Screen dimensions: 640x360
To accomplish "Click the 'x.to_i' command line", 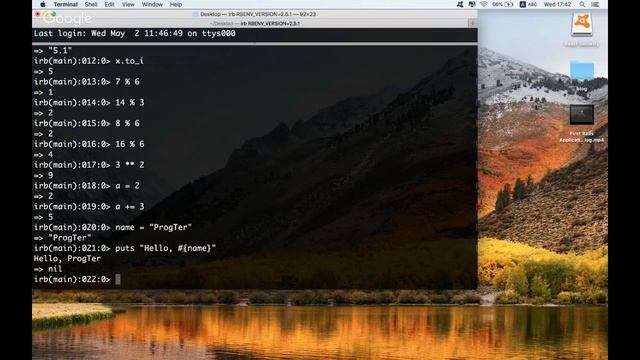I will pyautogui.click(x=89, y=61).
